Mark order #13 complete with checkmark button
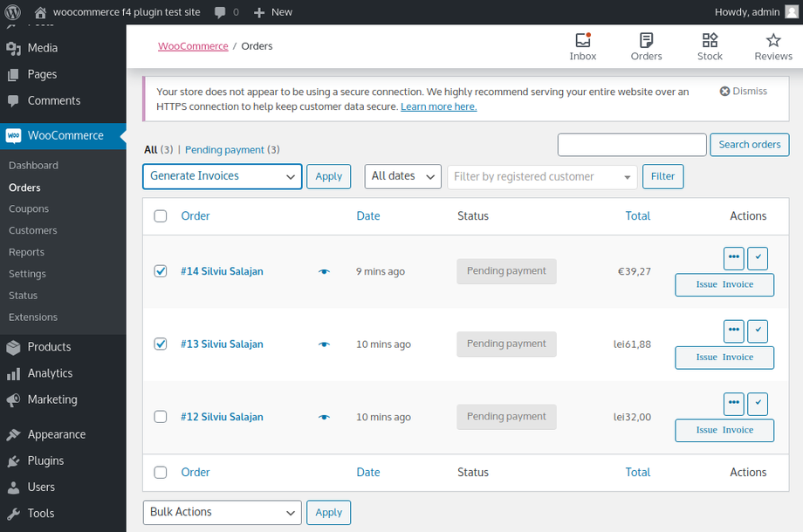 point(758,331)
